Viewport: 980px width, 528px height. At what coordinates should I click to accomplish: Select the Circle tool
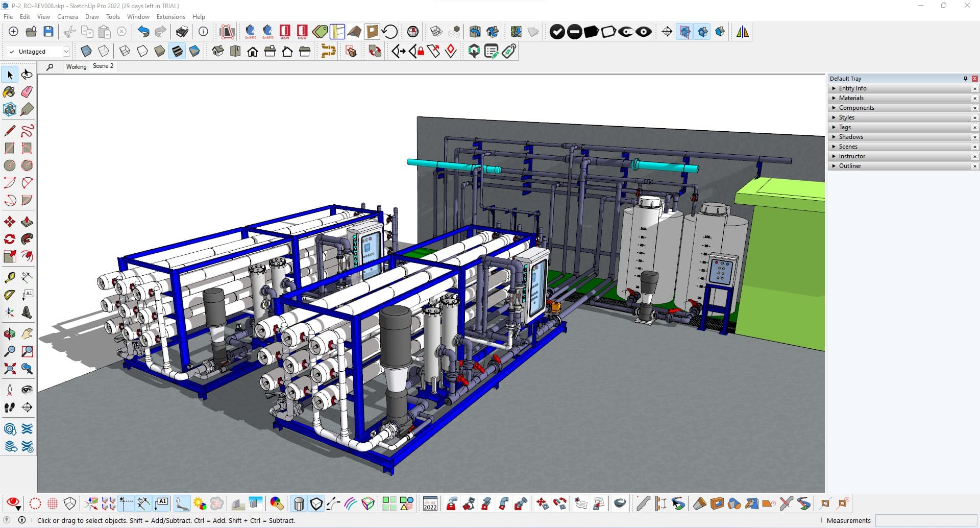coord(10,165)
